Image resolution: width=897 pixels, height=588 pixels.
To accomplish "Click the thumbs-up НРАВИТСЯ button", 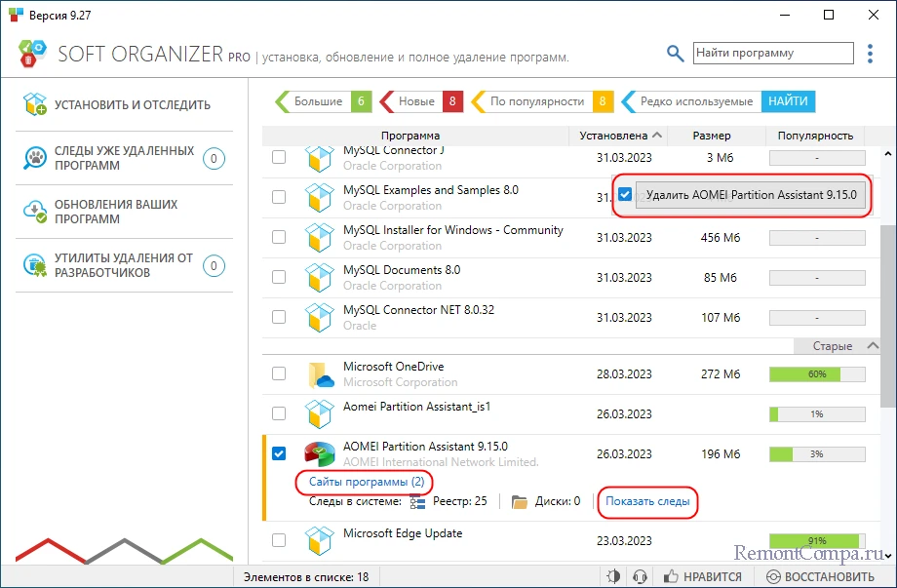I will (703, 576).
